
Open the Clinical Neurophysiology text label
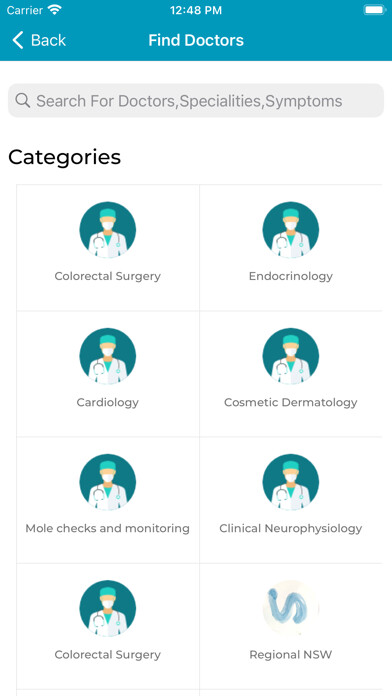[291, 528]
